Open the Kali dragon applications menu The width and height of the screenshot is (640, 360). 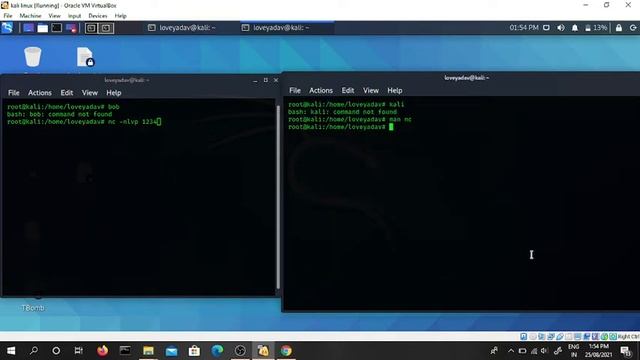(7, 28)
